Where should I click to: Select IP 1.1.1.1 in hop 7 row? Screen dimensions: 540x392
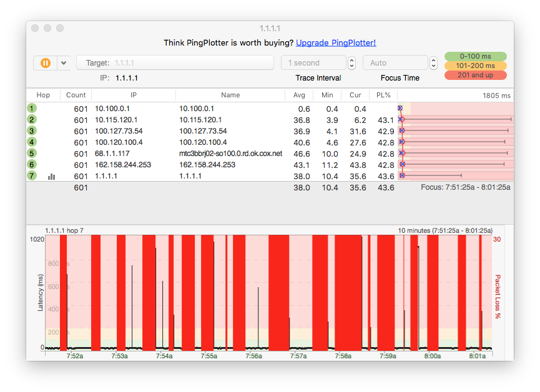pos(106,176)
